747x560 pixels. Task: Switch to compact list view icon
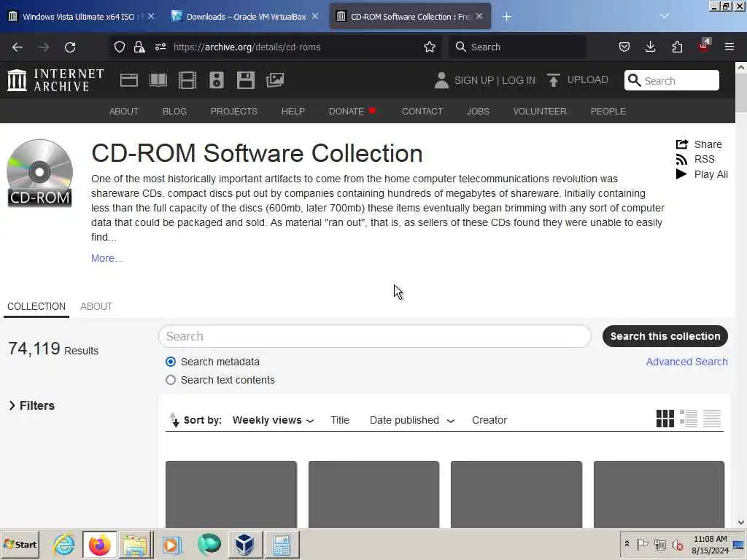tap(712, 419)
